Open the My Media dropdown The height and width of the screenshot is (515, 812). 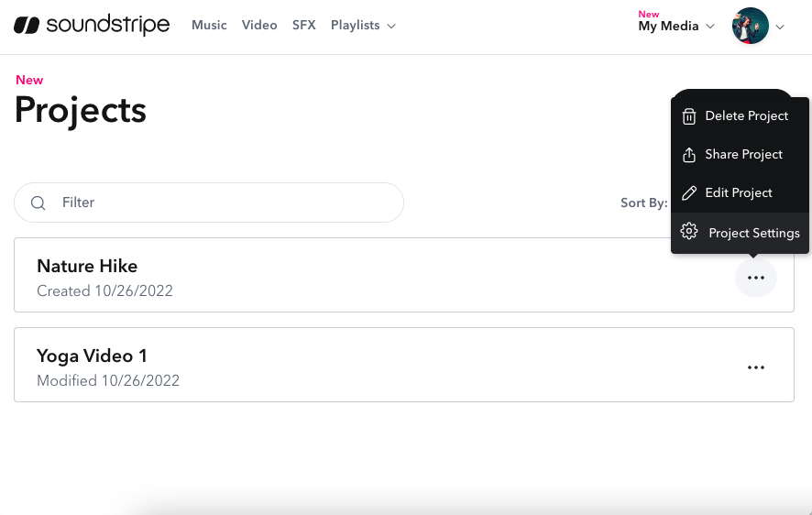tap(675, 27)
